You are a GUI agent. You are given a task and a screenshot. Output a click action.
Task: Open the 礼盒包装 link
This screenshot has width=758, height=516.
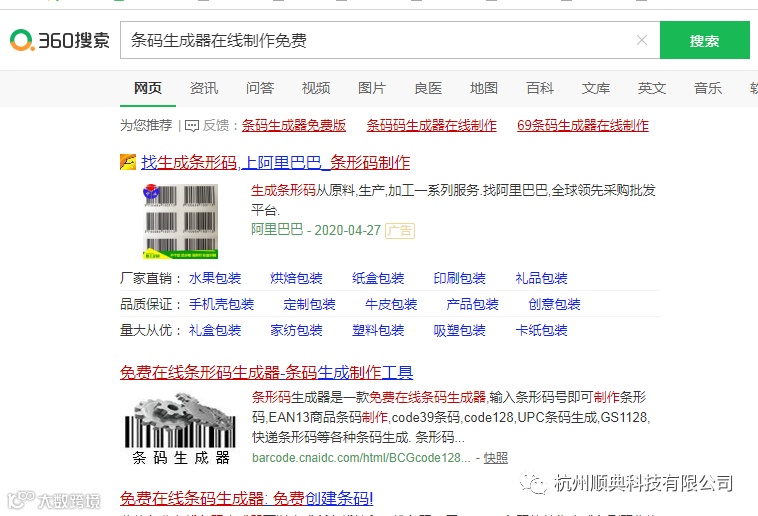[215, 330]
